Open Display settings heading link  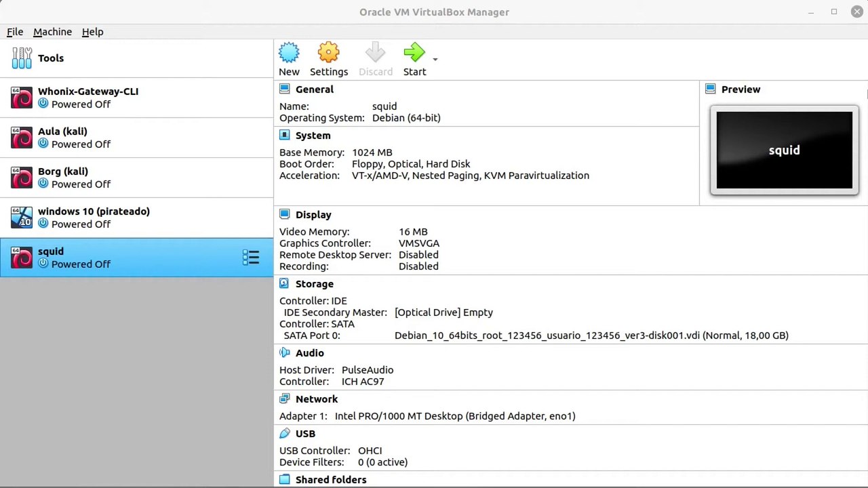tap(313, 215)
